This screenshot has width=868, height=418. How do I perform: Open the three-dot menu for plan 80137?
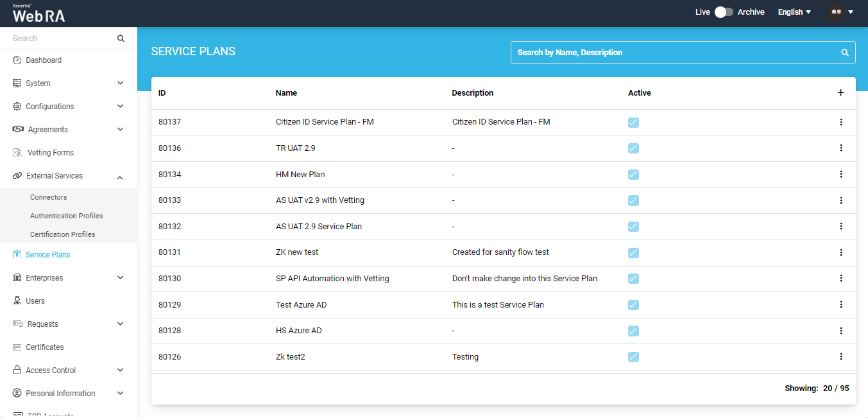point(840,122)
